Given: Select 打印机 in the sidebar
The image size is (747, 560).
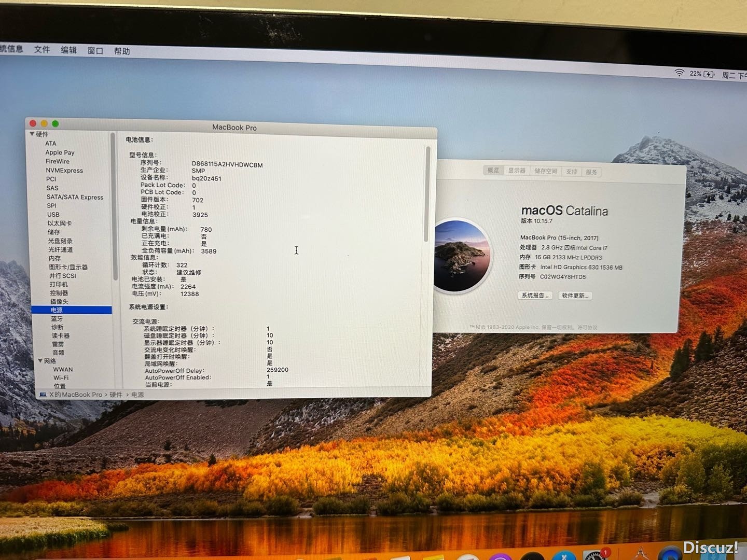Looking at the screenshot, I should click(x=59, y=284).
